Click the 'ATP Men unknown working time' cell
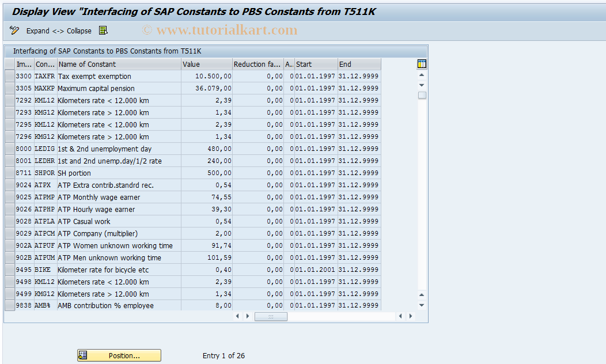The image size is (606, 364). pyautogui.click(x=119, y=257)
